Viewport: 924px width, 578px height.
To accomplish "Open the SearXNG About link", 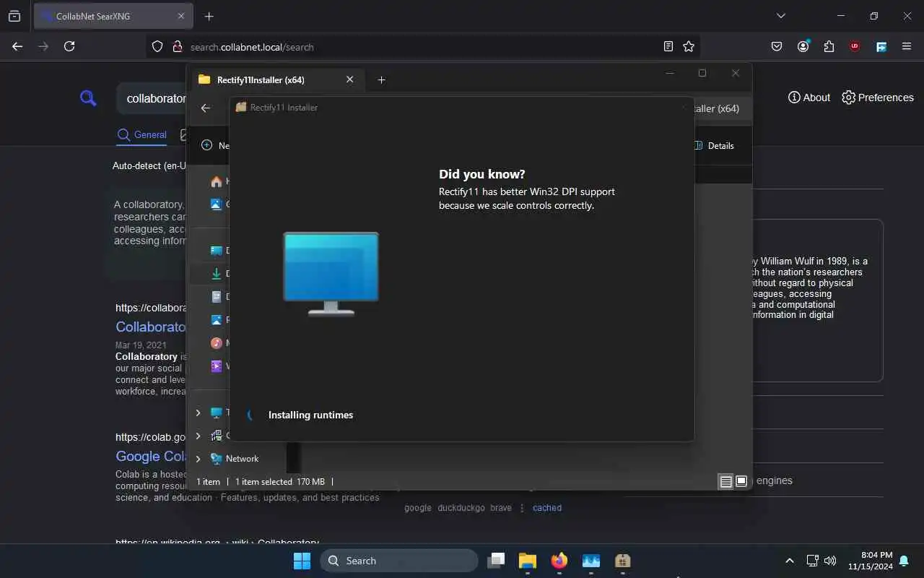I will 809,98.
